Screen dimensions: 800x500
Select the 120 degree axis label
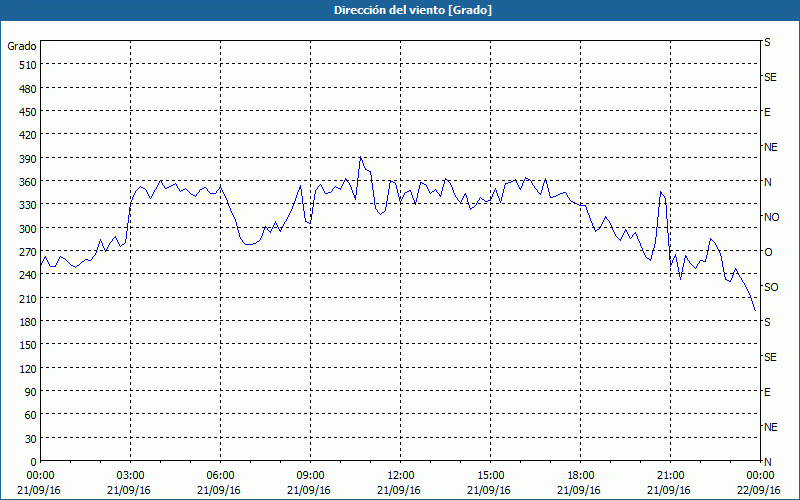[x=29, y=368]
